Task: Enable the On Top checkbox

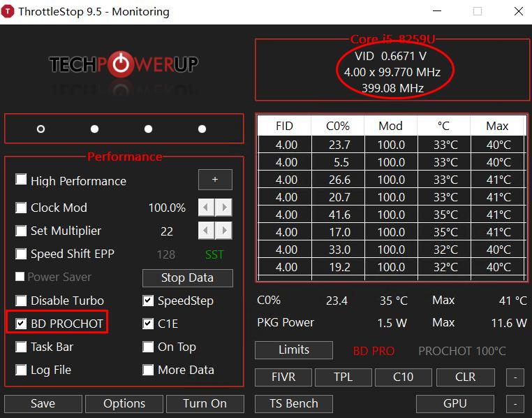Action: coord(148,347)
